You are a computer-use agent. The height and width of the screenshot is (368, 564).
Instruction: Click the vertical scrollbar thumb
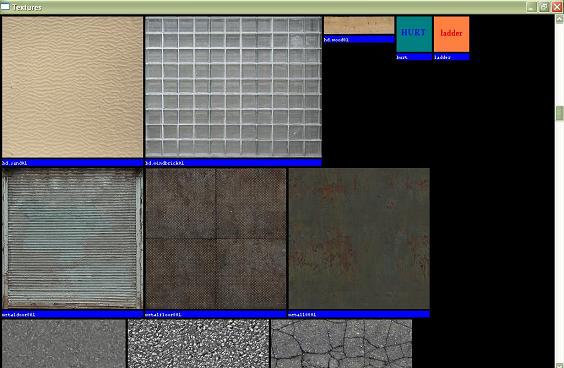point(559,113)
